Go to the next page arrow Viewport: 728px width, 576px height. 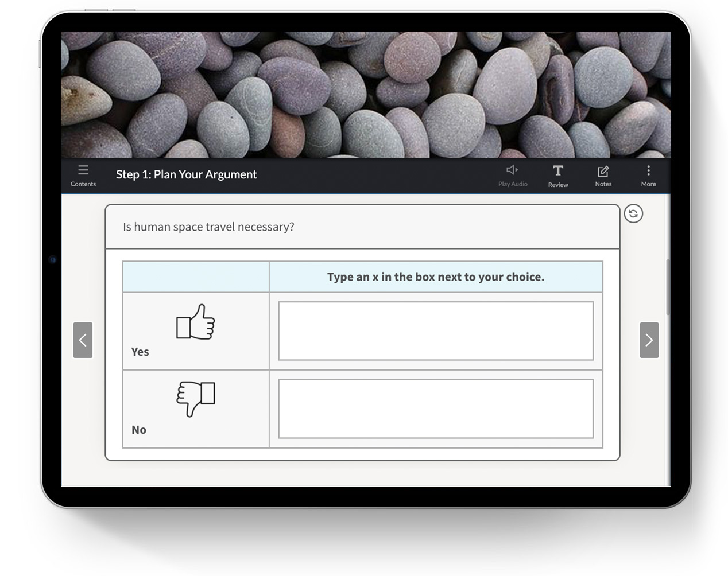point(649,340)
